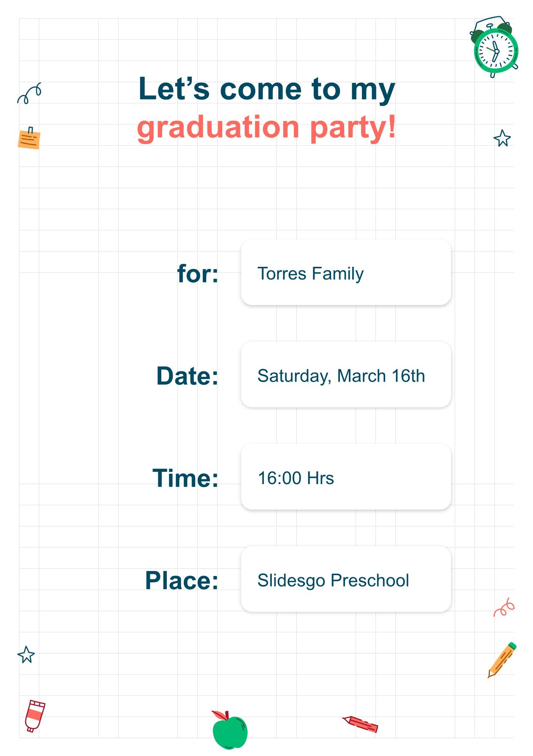Viewport: 533px width, 756px height.
Task: Select the Slidesgo Preschool place field
Action: tap(346, 579)
